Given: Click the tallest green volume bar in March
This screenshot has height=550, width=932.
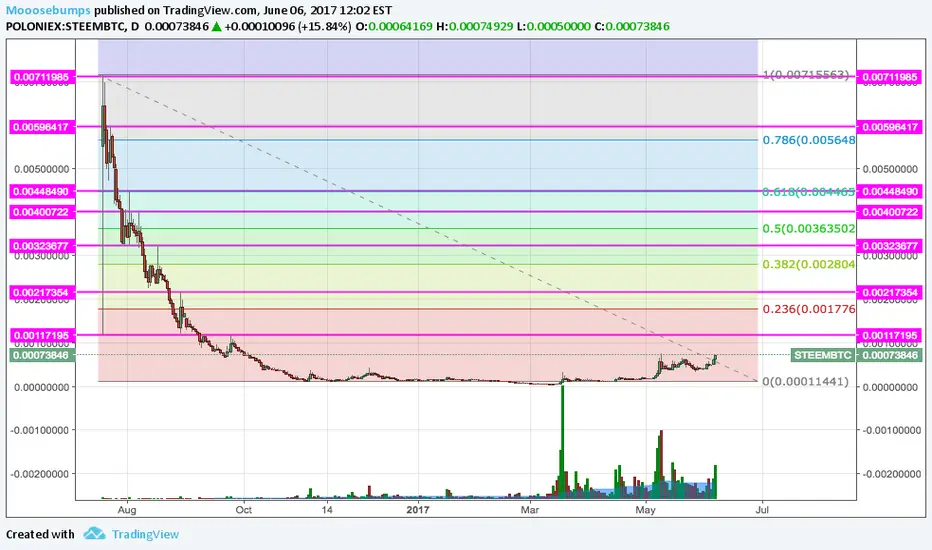Looking at the screenshot, I should tap(562, 441).
